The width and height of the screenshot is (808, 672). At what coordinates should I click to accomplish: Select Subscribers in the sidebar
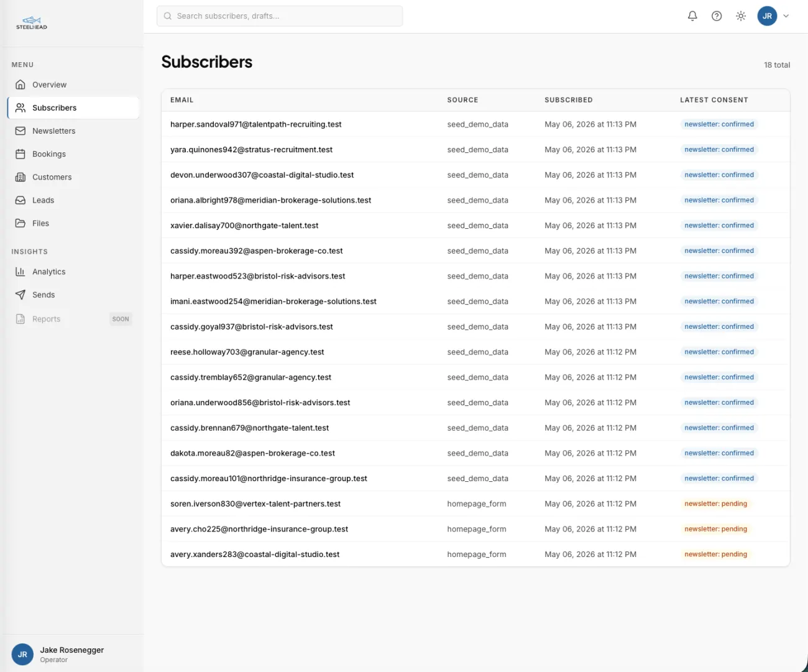tap(73, 108)
